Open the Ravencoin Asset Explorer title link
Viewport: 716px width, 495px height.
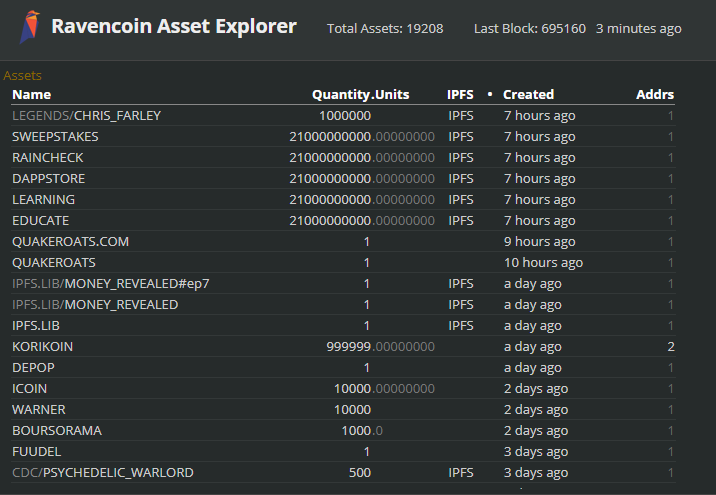coord(174,27)
